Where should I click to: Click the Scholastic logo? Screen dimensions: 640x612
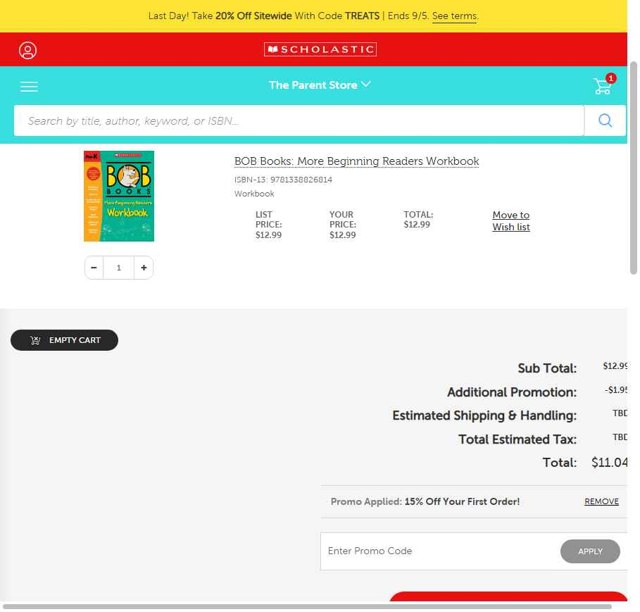click(320, 49)
